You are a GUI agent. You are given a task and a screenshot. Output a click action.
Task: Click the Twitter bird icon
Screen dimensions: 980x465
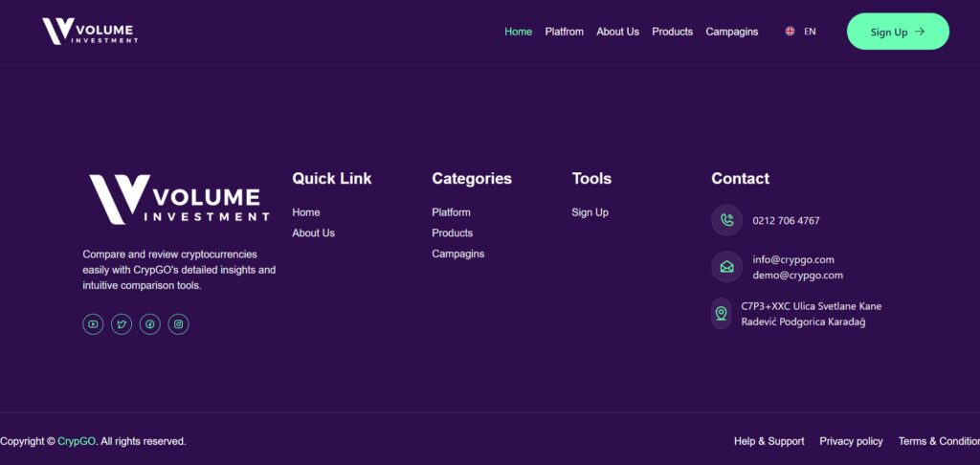pos(122,324)
